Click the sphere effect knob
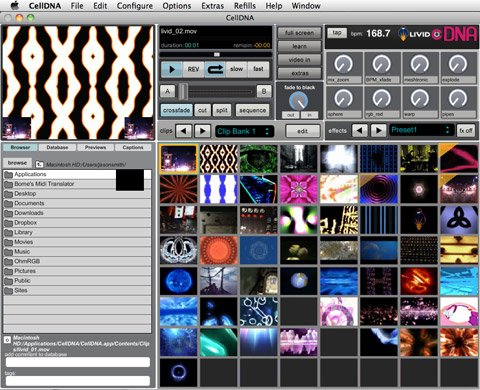 tap(343, 99)
